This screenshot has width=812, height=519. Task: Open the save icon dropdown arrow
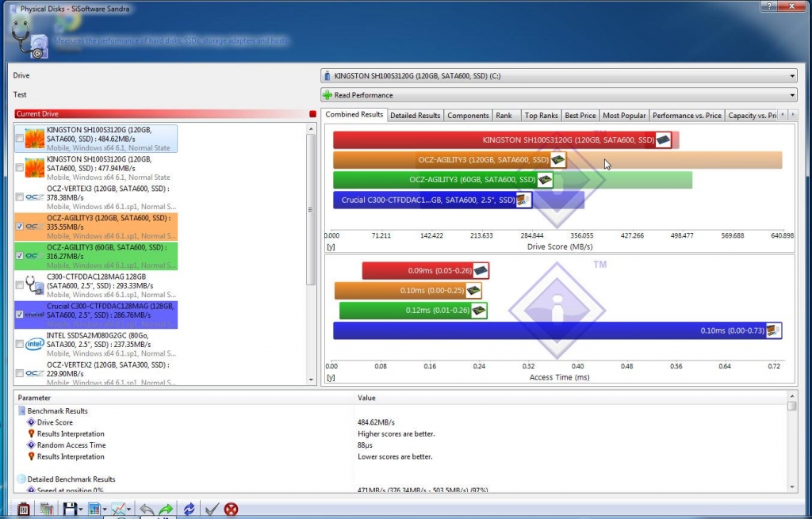click(80, 509)
